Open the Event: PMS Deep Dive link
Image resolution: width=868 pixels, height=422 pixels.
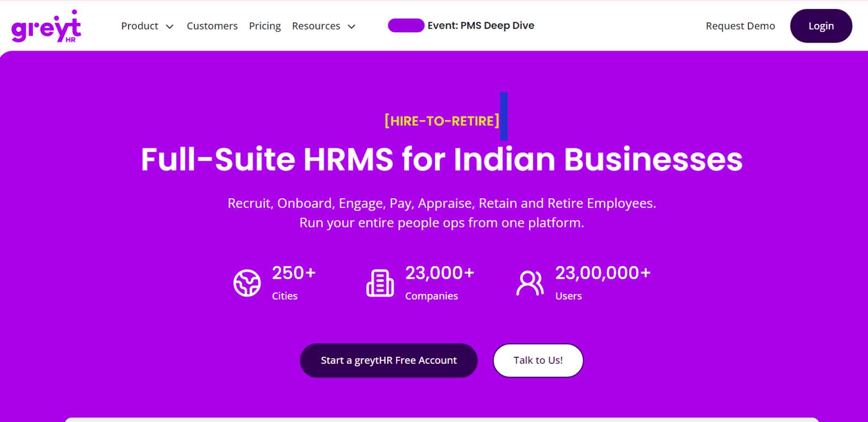coord(480,25)
